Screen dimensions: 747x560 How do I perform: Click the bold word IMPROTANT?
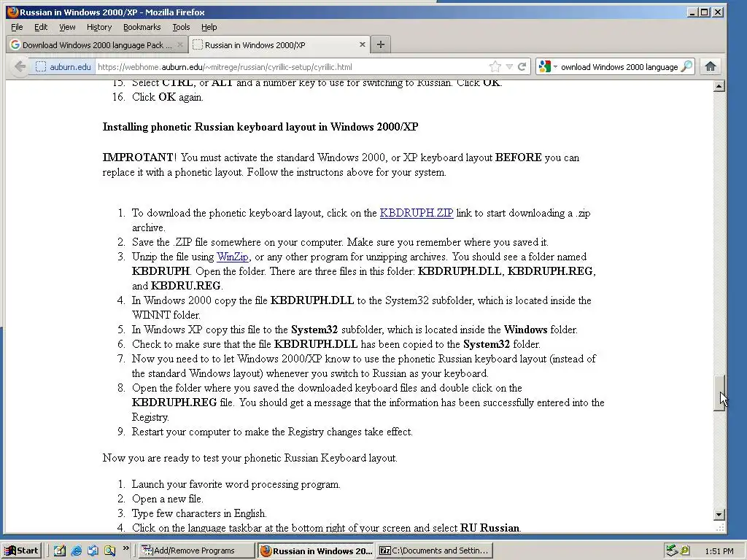click(x=138, y=157)
